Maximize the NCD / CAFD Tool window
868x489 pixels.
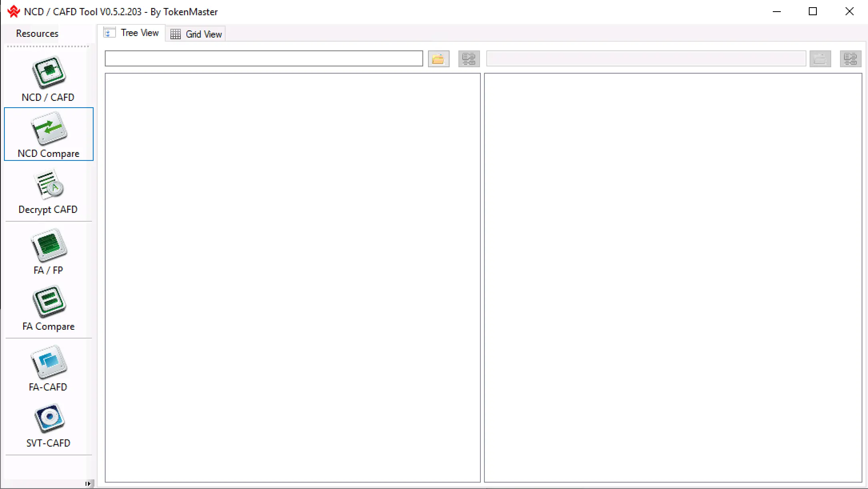pos(812,12)
